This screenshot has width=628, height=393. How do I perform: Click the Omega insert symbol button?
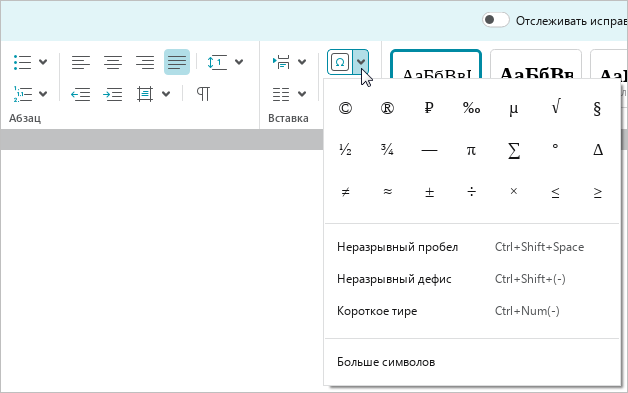coord(340,62)
